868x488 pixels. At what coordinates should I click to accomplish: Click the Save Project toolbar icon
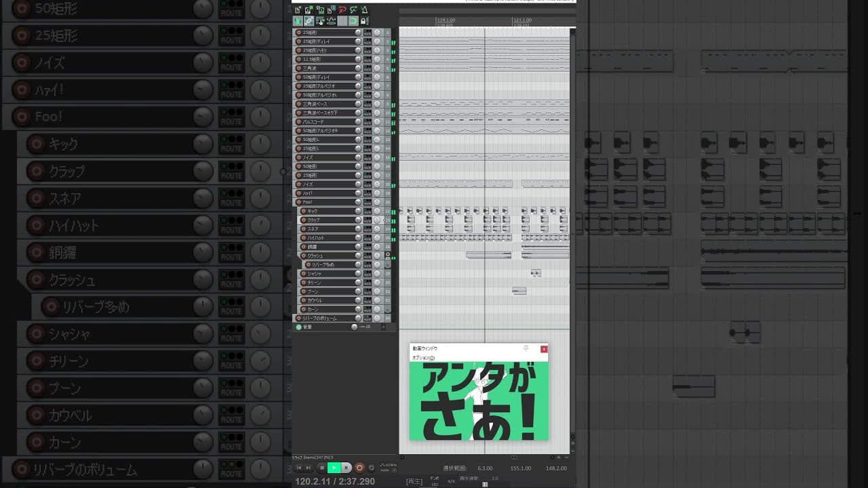tap(320, 10)
